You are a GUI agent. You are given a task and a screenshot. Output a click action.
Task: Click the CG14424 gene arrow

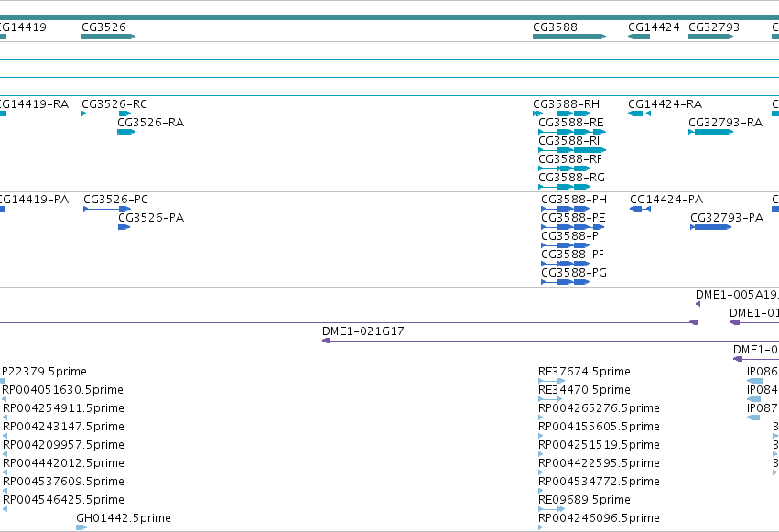[x=639, y=37]
